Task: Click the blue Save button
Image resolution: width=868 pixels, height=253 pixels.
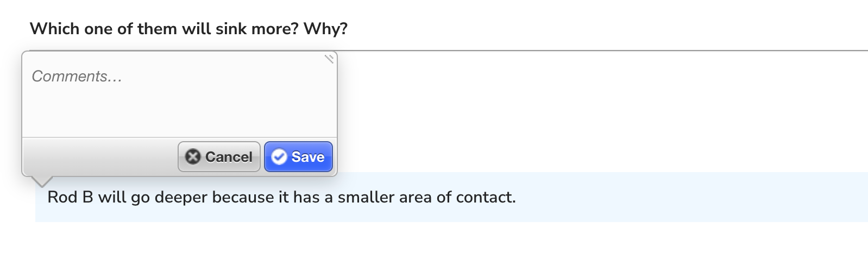Action: tap(298, 157)
